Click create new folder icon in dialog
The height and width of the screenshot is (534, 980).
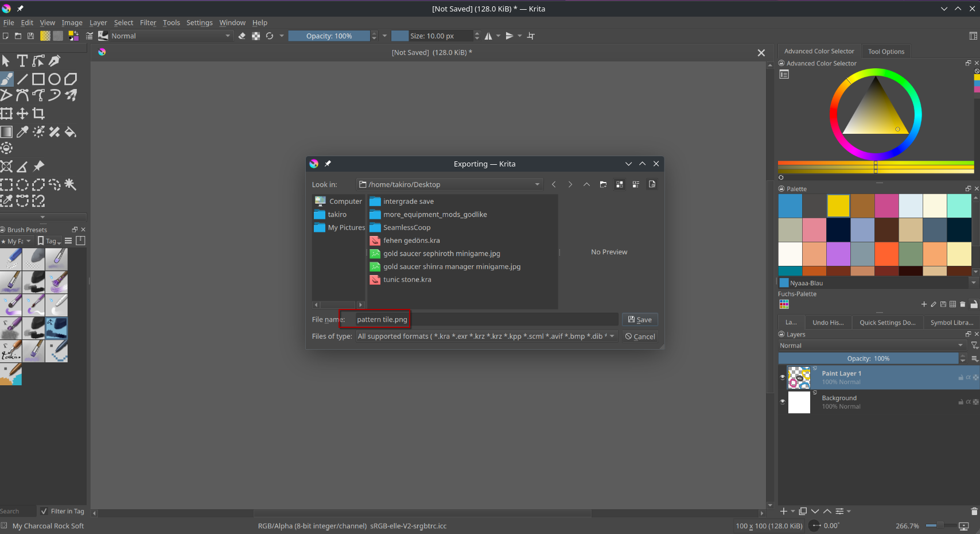pos(603,184)
